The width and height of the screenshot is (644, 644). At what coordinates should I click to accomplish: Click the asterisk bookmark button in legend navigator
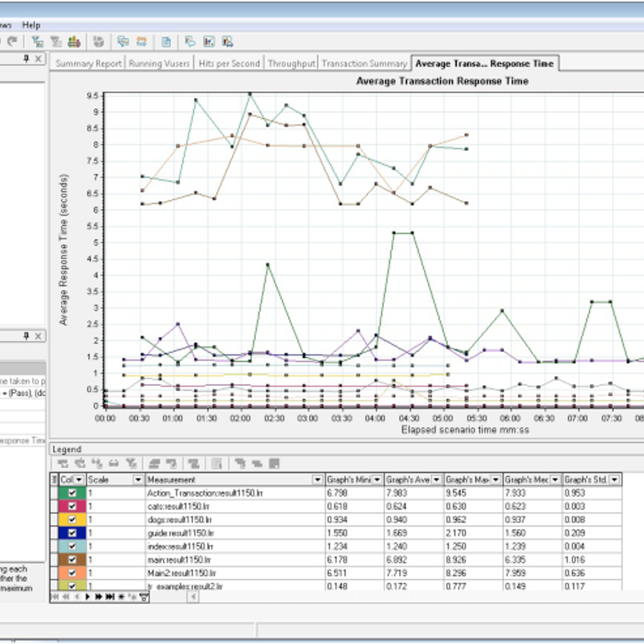pyautogui.click(x=121, y=597)
